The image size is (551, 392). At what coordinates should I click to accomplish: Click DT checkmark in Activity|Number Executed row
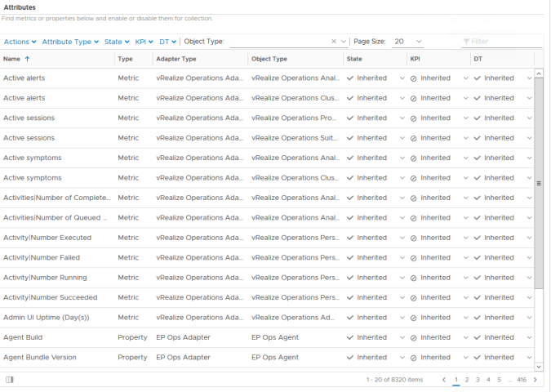[477, 238]
